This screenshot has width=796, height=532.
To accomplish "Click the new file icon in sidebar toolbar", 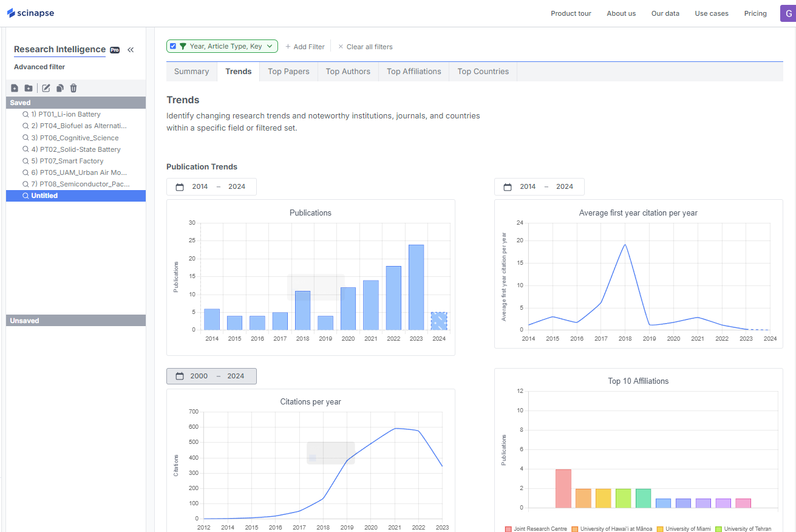I will 15,88.
